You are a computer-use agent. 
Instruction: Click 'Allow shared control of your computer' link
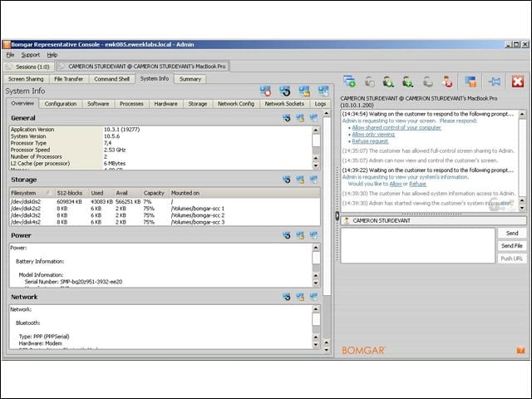point(397,127)
